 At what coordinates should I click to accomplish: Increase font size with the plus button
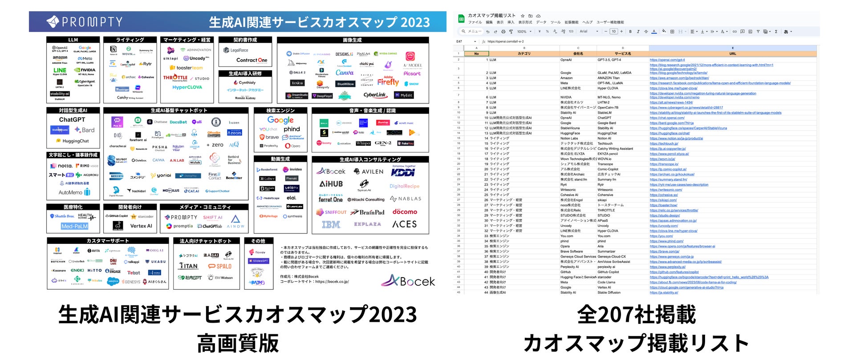[x=622, y=32]
